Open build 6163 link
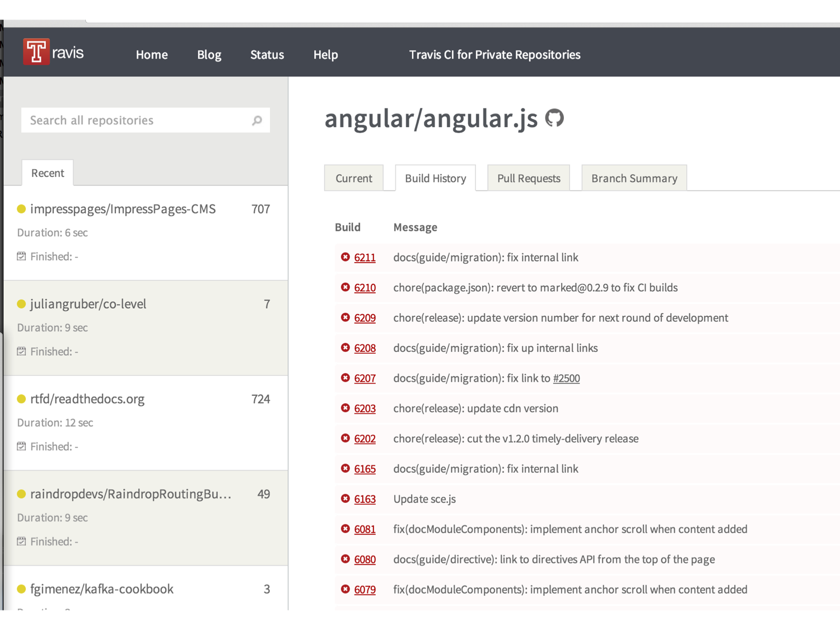The image size is (840, 630). [x=365, y=500]
